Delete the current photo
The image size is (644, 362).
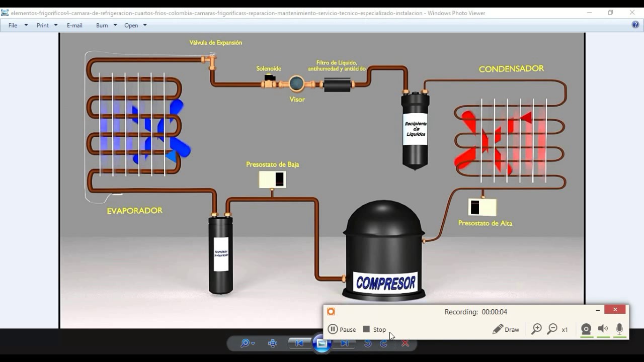tap(405, 343)
